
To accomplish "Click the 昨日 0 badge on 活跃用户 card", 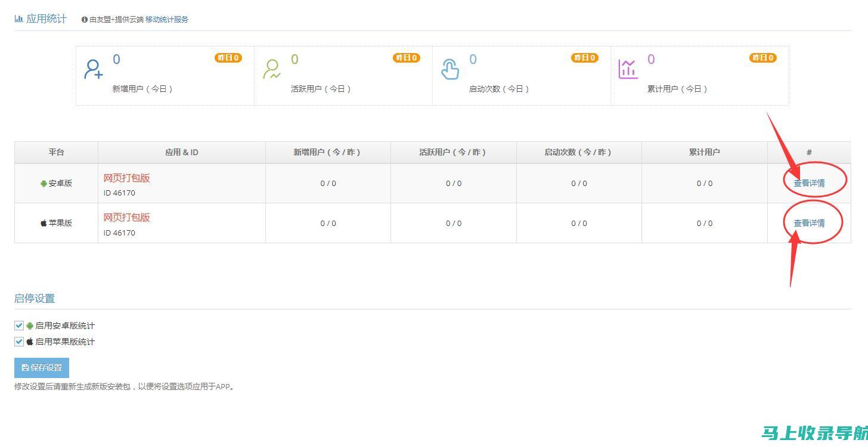I will pos(407,58).
